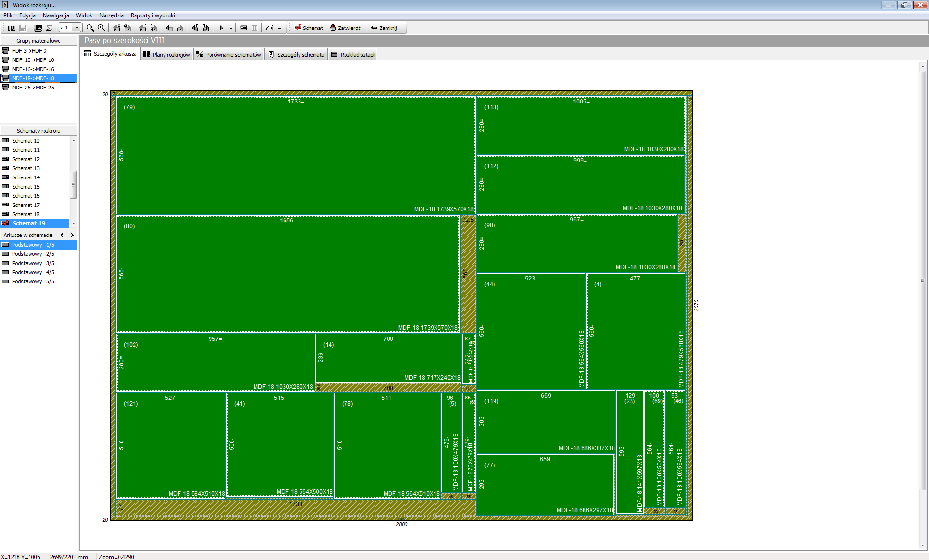This screenshot has width=929, height=560.
Task: Click the zoom out magnifier icon
Action: point(90,28)
